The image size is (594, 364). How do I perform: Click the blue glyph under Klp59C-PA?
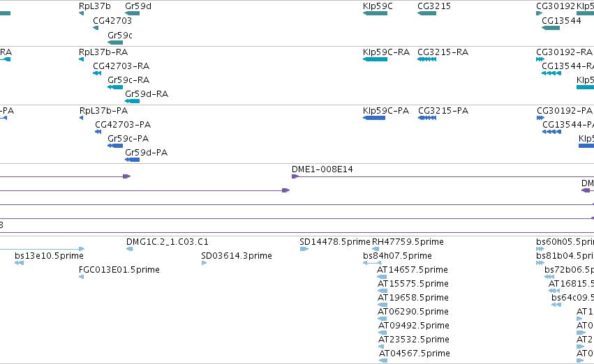(x=374, y=118)
